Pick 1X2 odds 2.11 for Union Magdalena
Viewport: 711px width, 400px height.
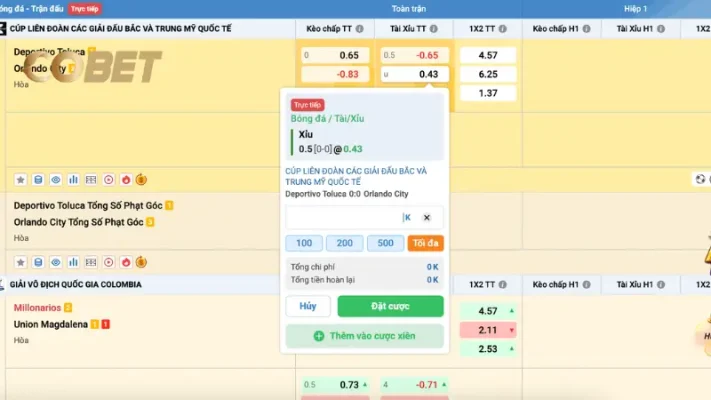click(x=488, y=330)
